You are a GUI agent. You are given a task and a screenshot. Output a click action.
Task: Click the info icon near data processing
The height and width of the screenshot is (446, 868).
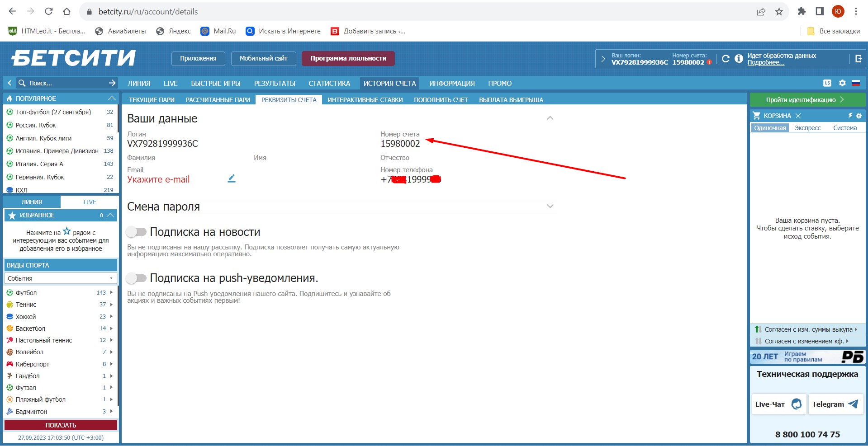pyautogui.click(x=739, y=59)
